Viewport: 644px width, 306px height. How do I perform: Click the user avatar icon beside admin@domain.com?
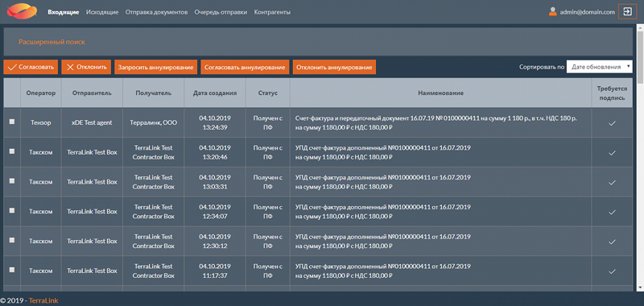[x=552, y=12]
